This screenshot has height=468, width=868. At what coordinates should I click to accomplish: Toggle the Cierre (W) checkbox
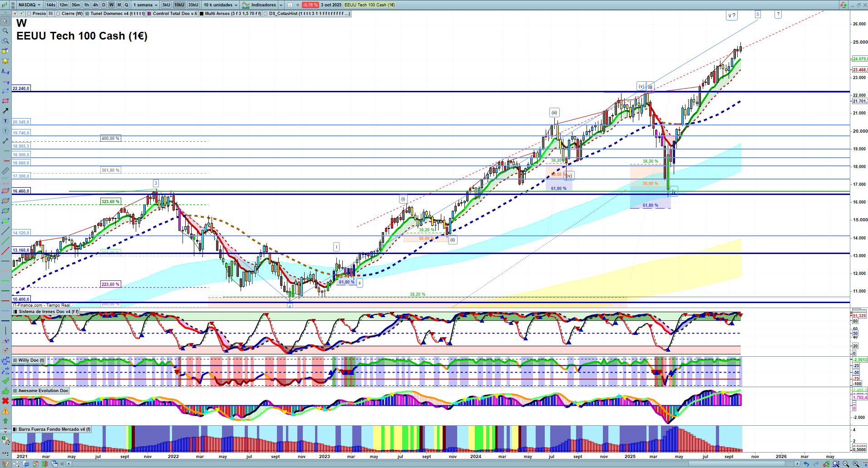(58, 14)
